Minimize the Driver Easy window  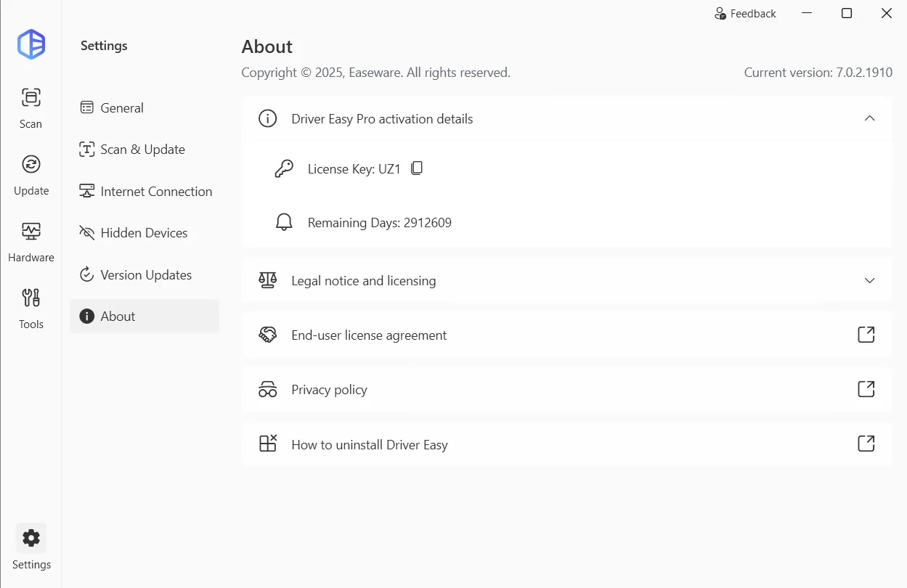click(x=807, y=13)
